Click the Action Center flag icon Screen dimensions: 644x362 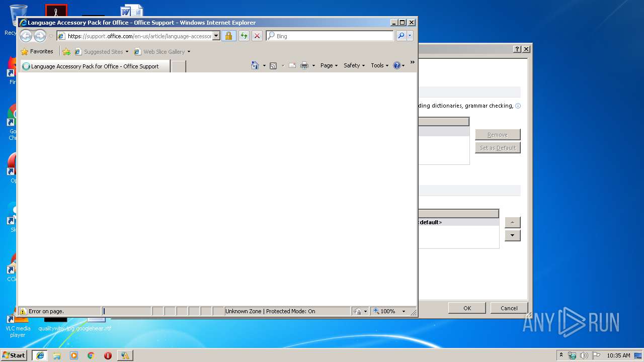point(596,355)
